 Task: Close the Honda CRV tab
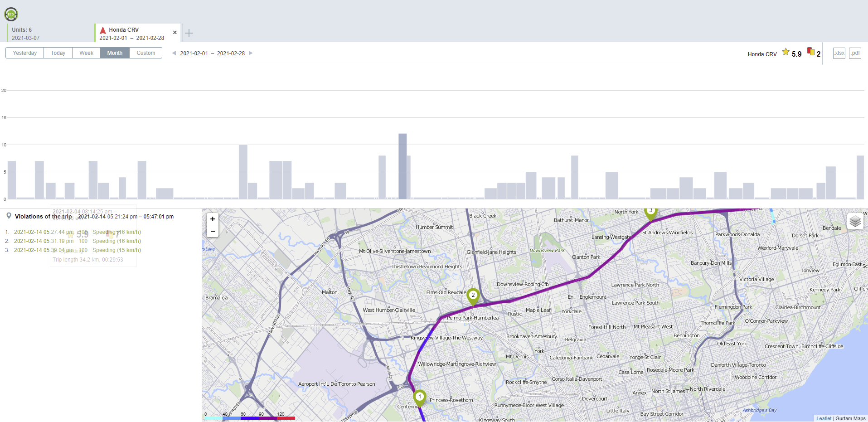[x=175, y=33]
